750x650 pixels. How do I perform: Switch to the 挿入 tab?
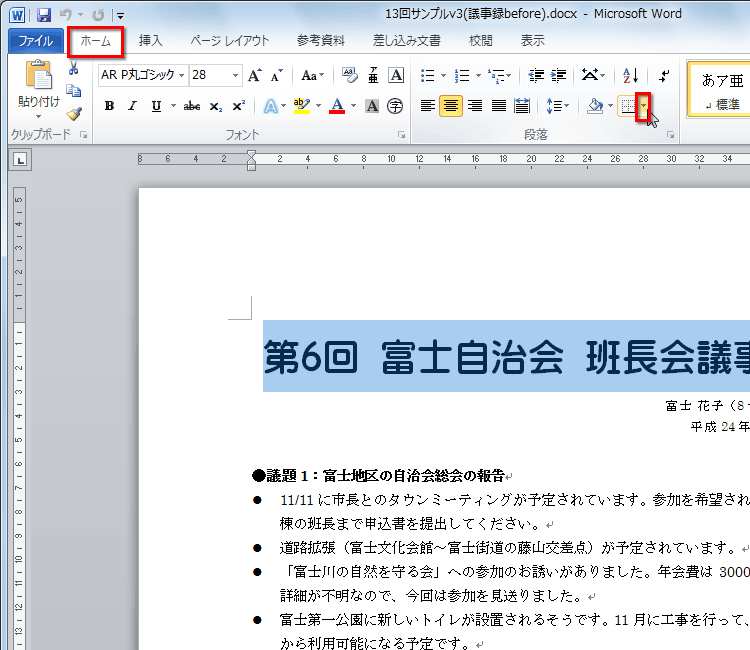(151, 41)
